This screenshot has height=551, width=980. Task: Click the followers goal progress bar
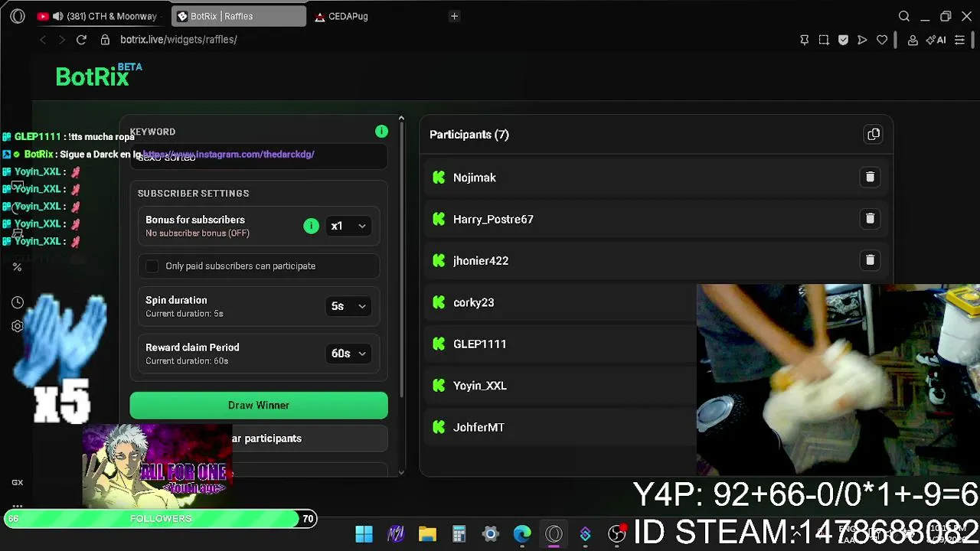[161, 519]
